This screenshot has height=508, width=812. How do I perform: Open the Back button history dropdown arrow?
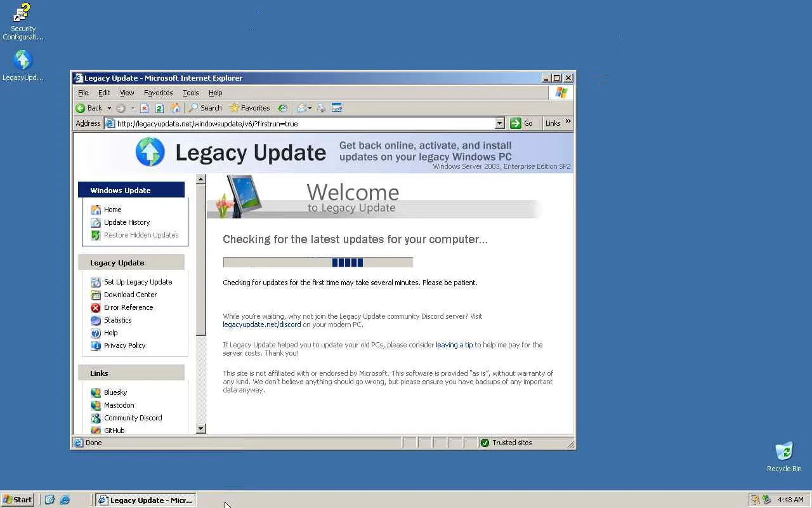(109, 108)
